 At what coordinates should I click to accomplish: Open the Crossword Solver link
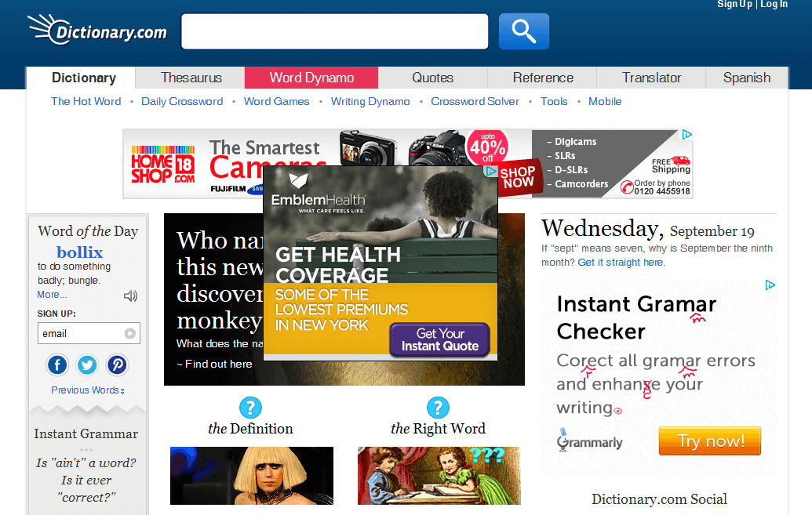point(475,101)
